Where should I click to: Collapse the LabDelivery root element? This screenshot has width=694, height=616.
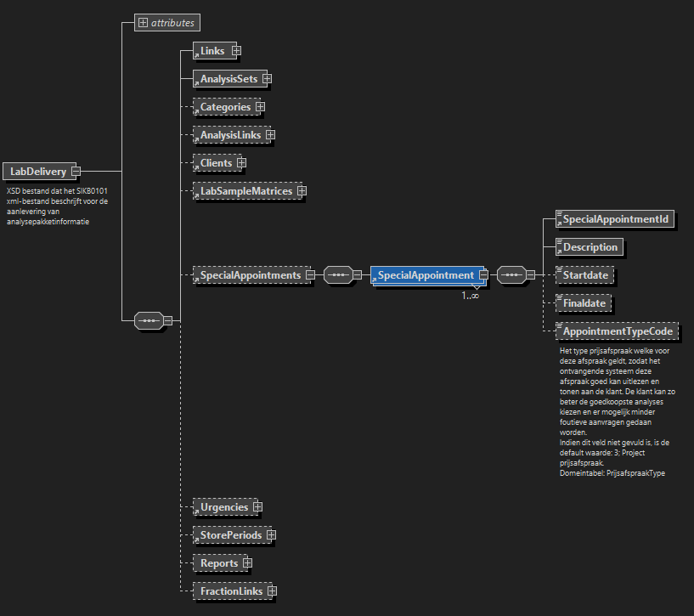tap(76, 172)
